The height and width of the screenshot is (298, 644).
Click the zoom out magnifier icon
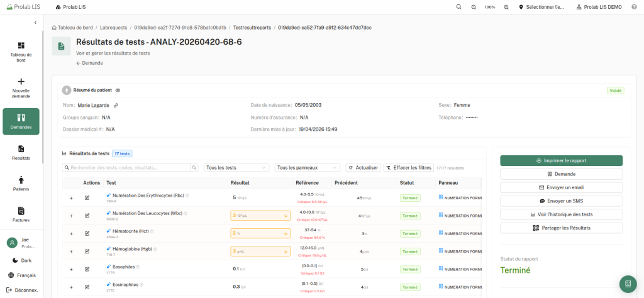click(474, 6)
